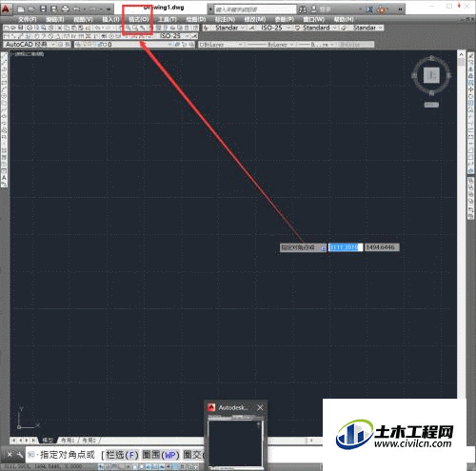The width and height of the screenshot is (476, 471).
Task: Click the Multiline Text A tool in draw toolbar
Action: tap(4, 178)
